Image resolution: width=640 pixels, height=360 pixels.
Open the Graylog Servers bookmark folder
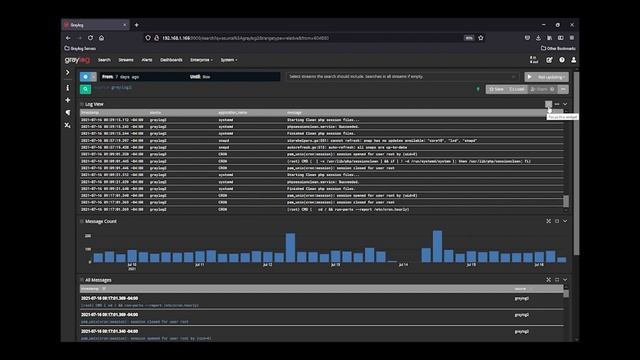[80, 48]
